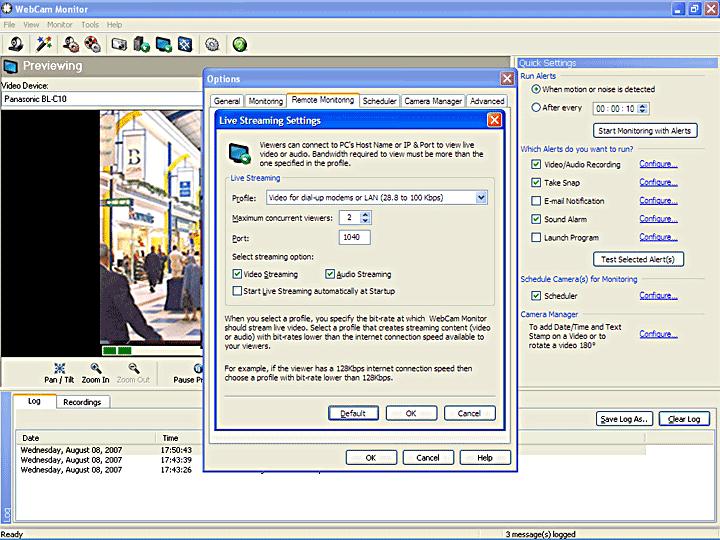This screenshot has height=540, width=720.
Task: Check Start Live Streaming automatically at Startup
Action: point(237,291)
